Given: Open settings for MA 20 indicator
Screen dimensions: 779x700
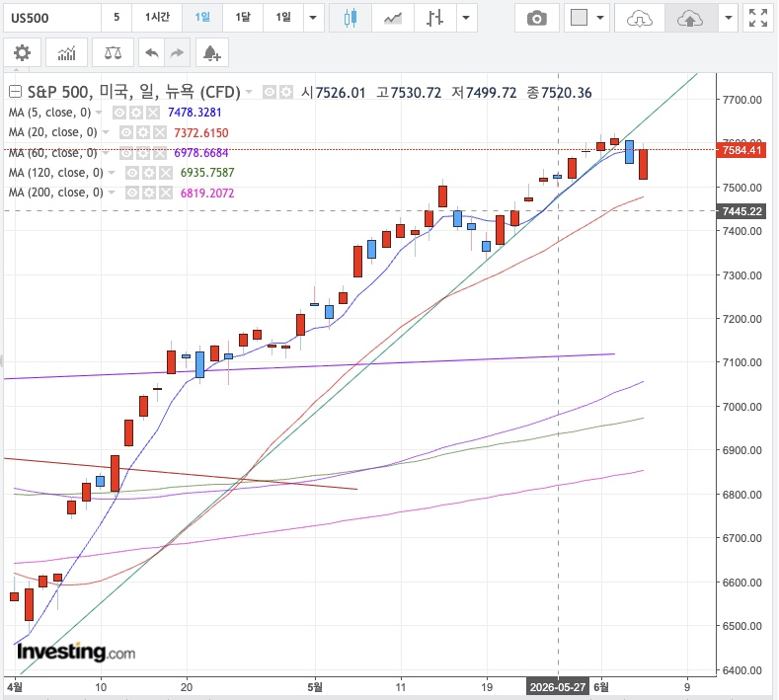Looking at the screenshot, I should tap(143, 132).
